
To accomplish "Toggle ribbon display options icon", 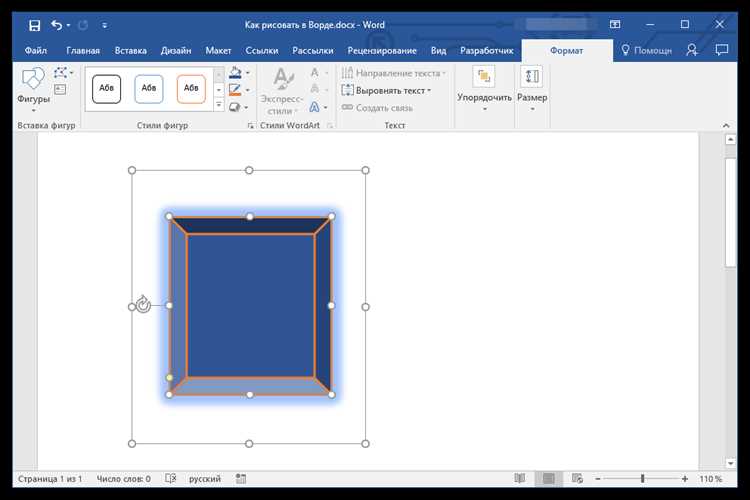I will pos(615,24).
